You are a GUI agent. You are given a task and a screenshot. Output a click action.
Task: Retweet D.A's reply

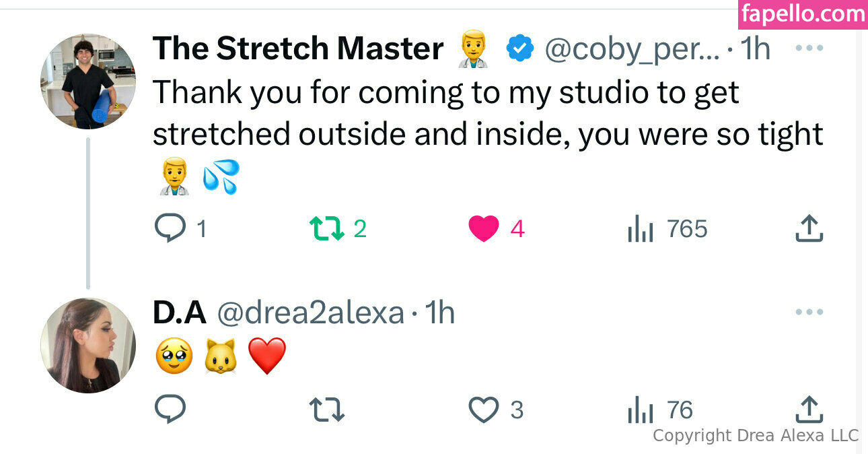pos(327,410)
